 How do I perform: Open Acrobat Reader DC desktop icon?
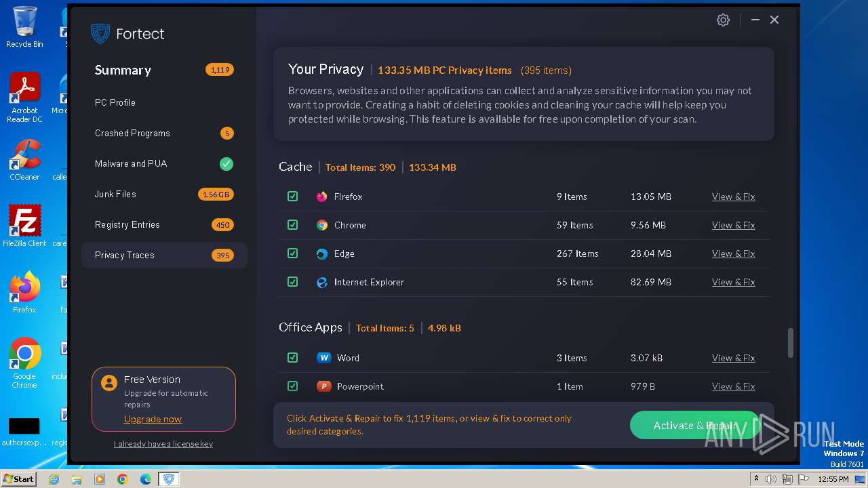(x=24, y=98)
